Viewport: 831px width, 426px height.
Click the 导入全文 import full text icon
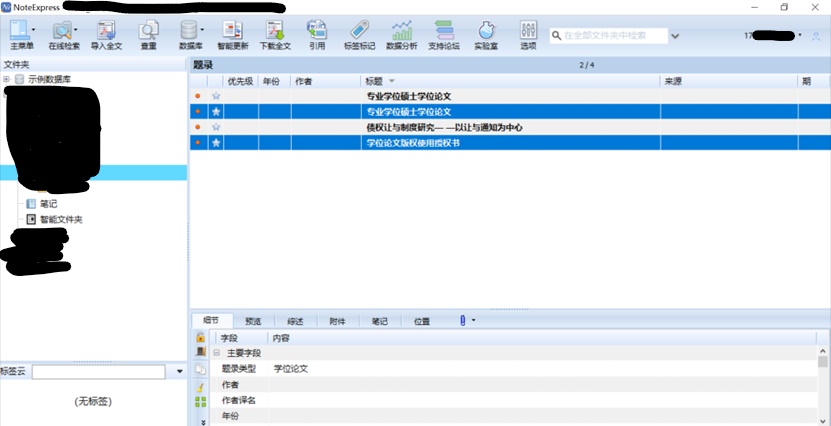click(107, 31)
